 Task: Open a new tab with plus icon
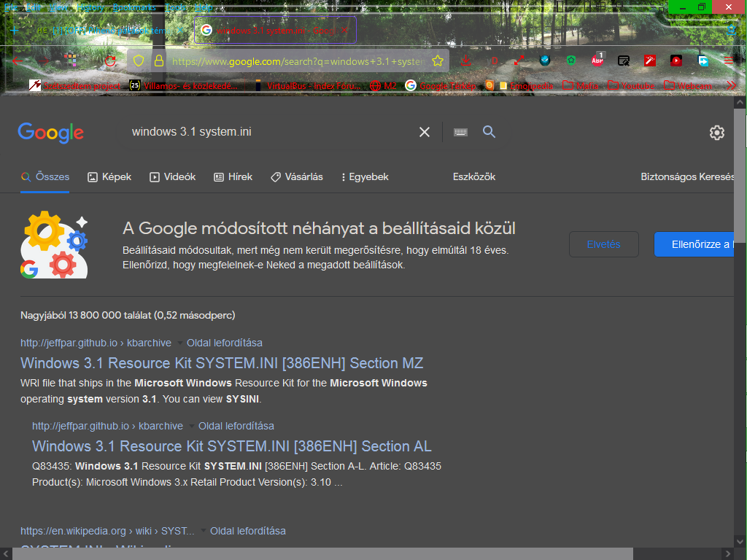pyautogui.click(x=15, y=31)
